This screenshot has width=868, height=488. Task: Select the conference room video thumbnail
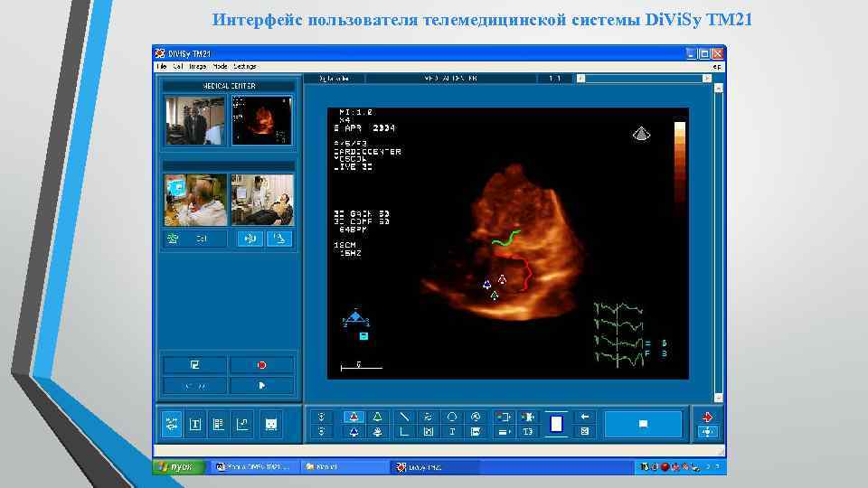(195, 120)
